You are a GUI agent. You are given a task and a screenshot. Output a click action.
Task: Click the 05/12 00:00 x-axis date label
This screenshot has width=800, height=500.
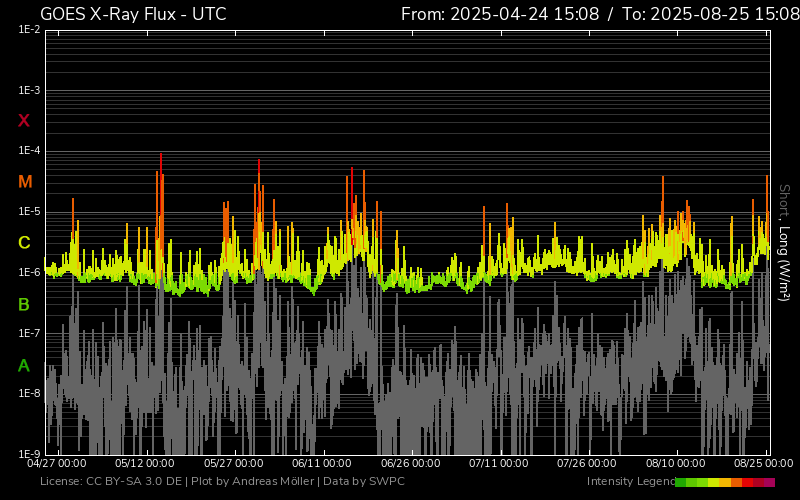point(144,464)
